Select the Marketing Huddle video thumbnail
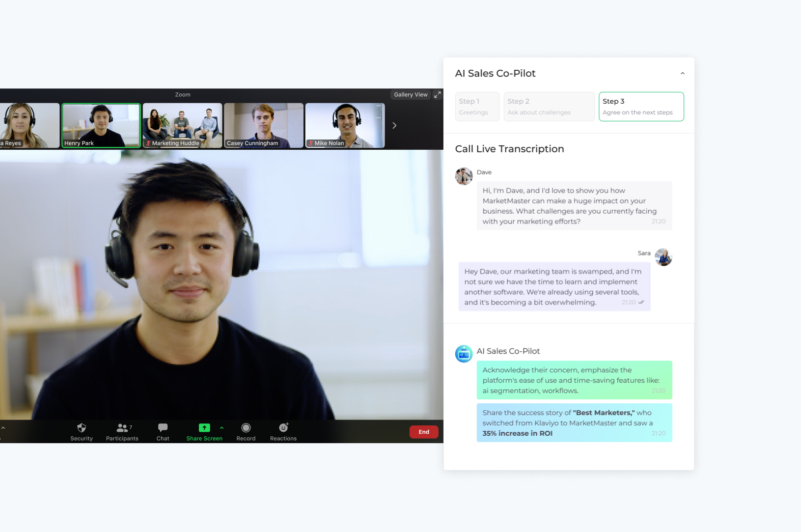 pyautogui.click(x=182, y=125)
